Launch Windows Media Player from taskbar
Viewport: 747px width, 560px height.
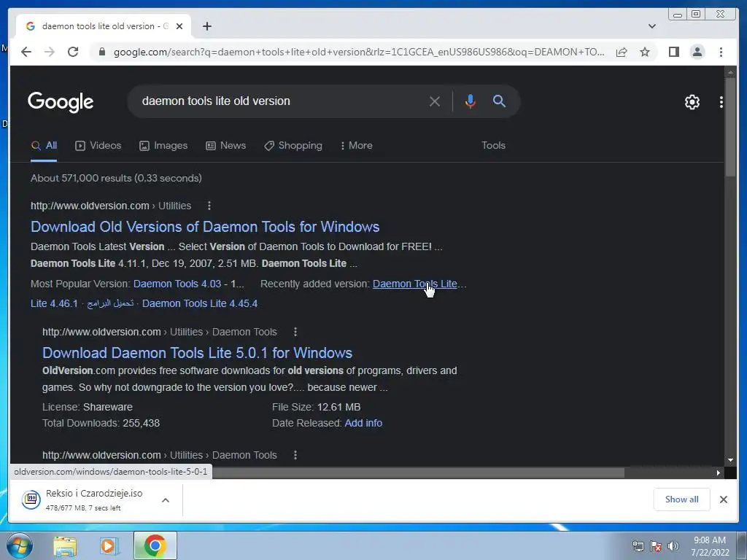109,546
